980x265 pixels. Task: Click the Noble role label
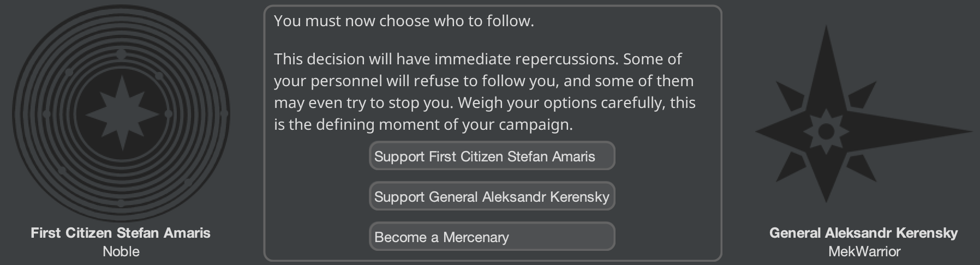coord(121,251)
